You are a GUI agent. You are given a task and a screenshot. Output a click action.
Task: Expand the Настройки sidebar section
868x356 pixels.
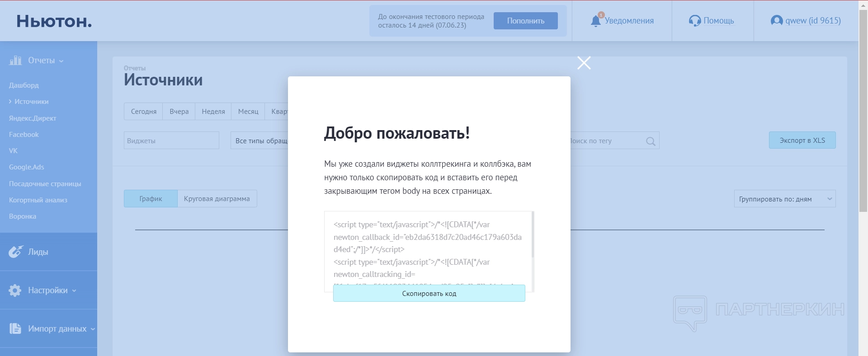(x=74, y=290)
